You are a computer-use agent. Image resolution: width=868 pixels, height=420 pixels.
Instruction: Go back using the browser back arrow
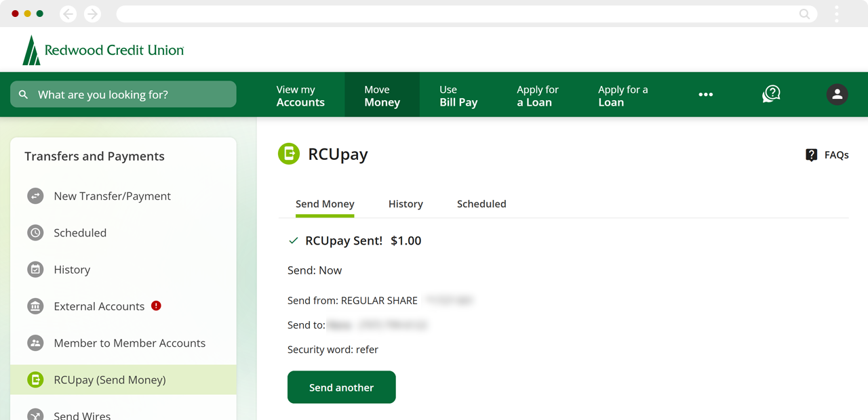pos(68,14)
